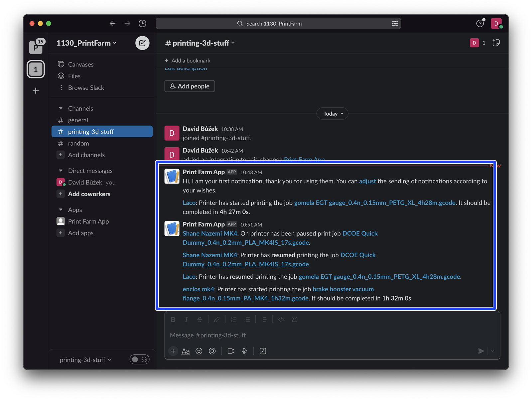This screenshot has height=399, width=532.
Task: Open brake booster vacuum flange gcode link
Action: pyautogui.click(x=278, y=294)
